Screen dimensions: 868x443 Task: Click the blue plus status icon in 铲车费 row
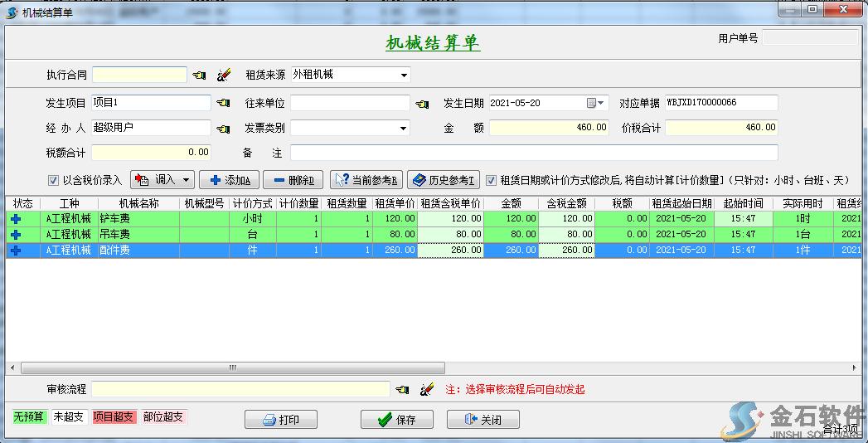[x=15, y=219]
